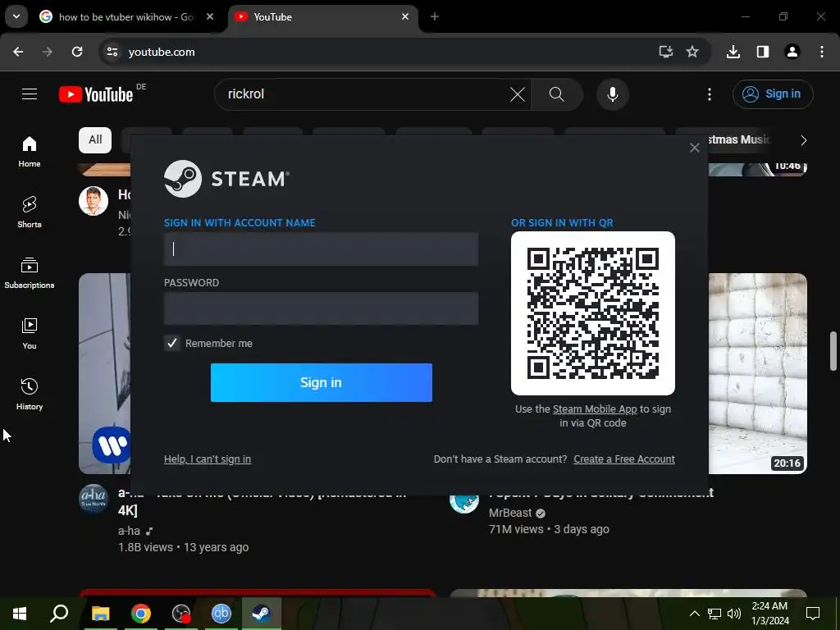The width and height of the screenshot is (840, 630).
Task: View site information icon in address bar
Action: (112, 52)
